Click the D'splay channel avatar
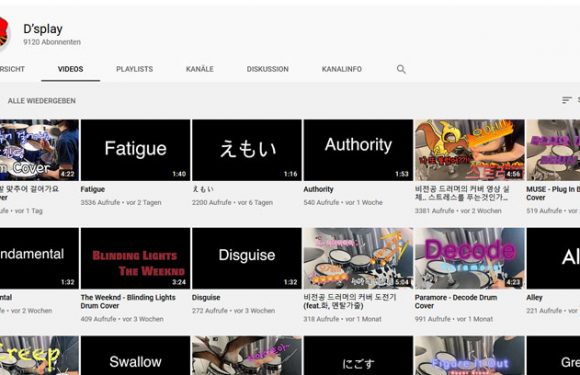The image size is (580, 375). point(3,34)
